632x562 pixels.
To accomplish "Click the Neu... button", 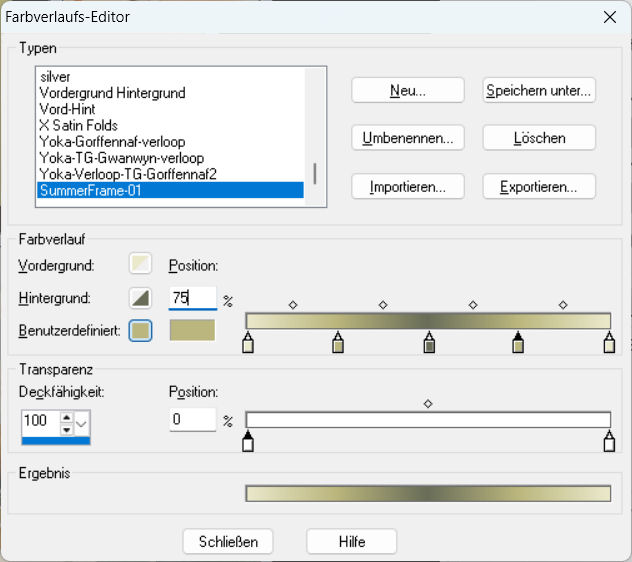I will [408, 90].
